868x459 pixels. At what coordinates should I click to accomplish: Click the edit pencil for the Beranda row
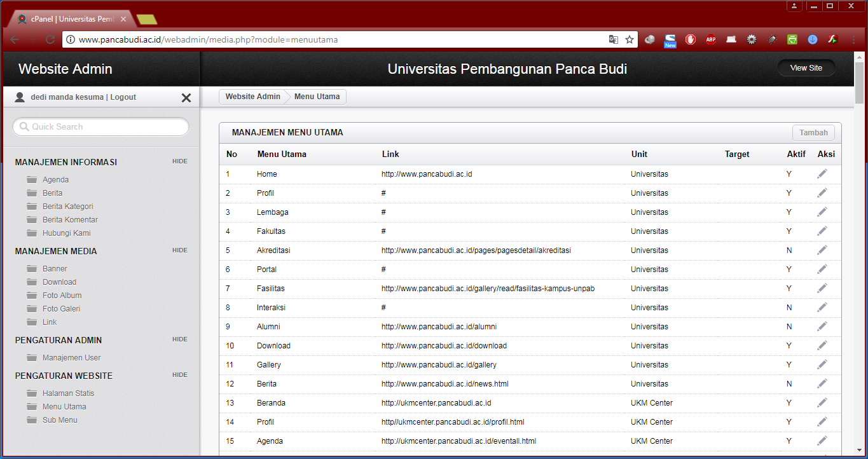click(x=822, y=402)
